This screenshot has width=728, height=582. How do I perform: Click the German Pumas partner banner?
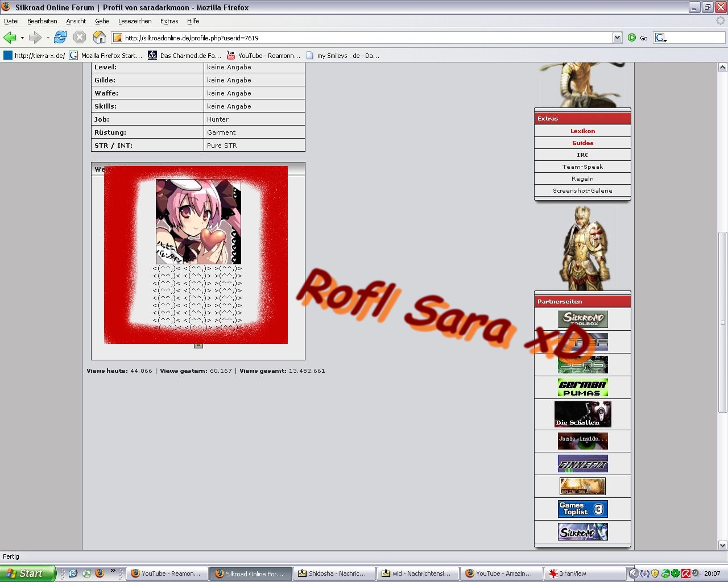[582, 387]
